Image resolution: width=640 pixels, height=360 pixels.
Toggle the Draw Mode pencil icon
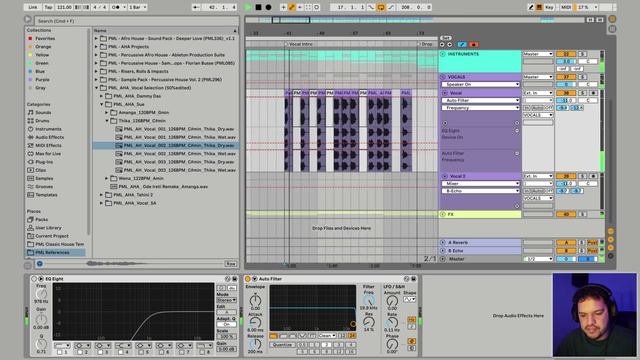[531, 7]
